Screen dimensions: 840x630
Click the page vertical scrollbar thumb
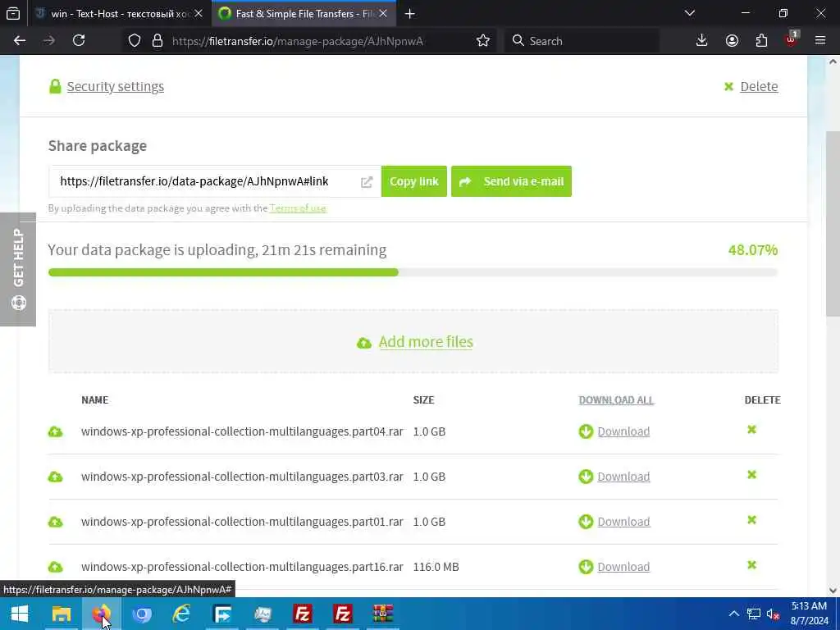833,223
